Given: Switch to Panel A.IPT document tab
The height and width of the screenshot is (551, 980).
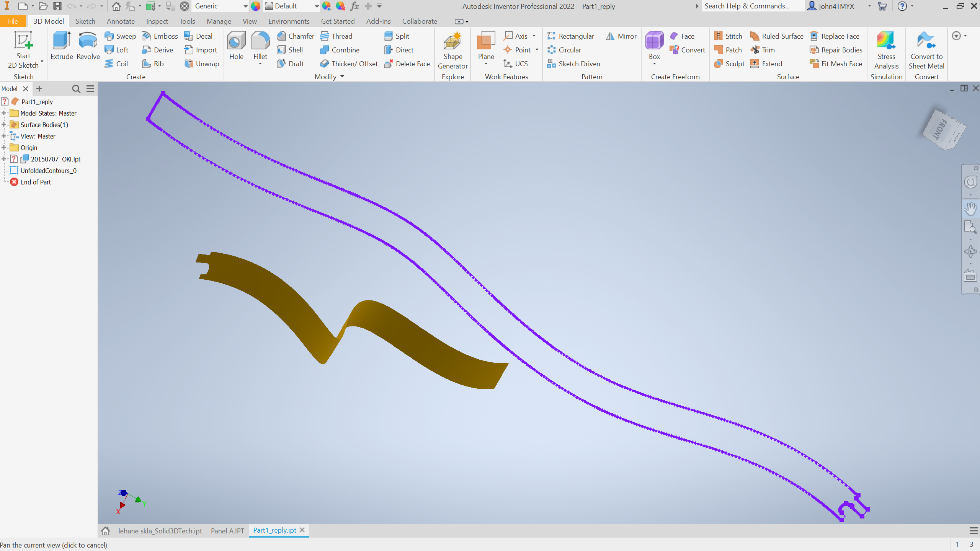Looking at the screenshot, I should (x=227, y=531).
